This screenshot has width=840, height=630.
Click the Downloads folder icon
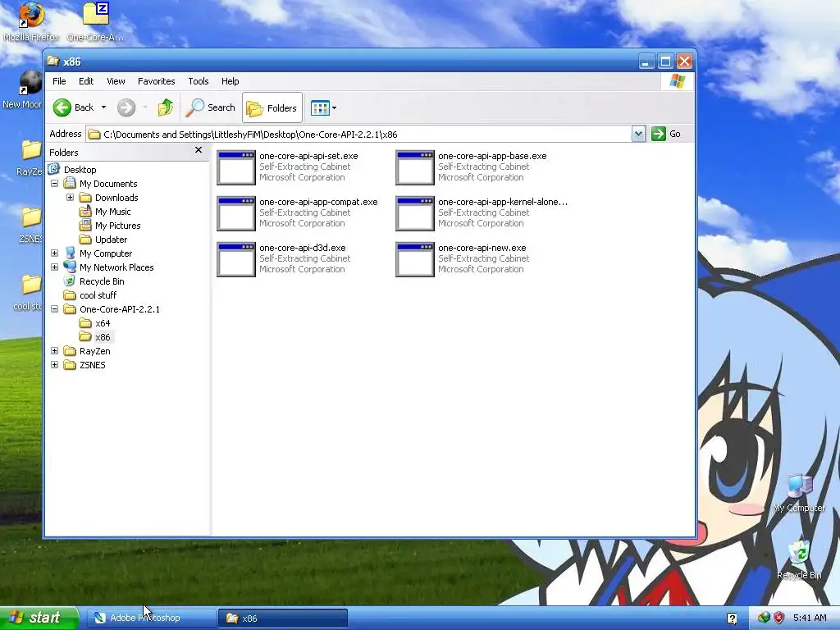(x=85, y=197)
